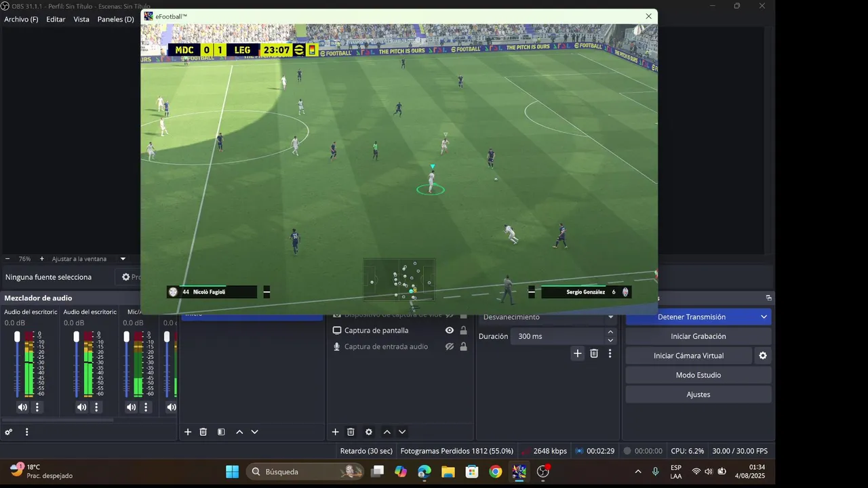This screenshot has height=488, width=868.
Task: Select Captura de pantalla source row
Action: (x=399, y=331)
